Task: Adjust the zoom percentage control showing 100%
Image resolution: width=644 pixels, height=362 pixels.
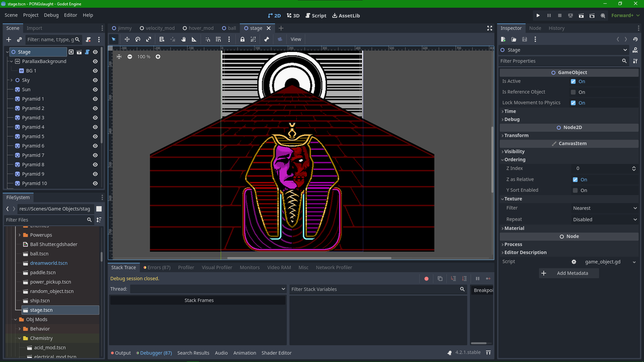Action: [143, 56]
